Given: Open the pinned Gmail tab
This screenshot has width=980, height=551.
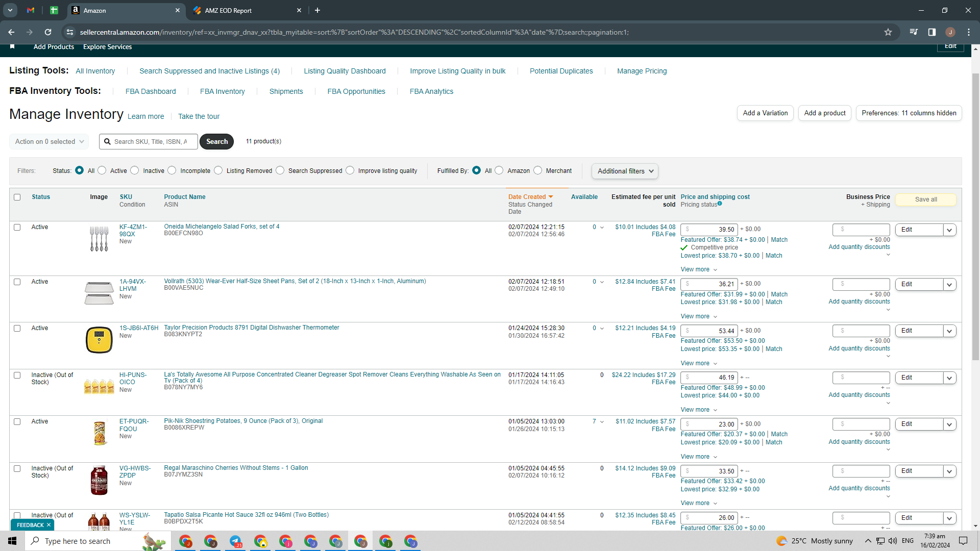Looking at the screenshot, I should (x=31, y=10).
